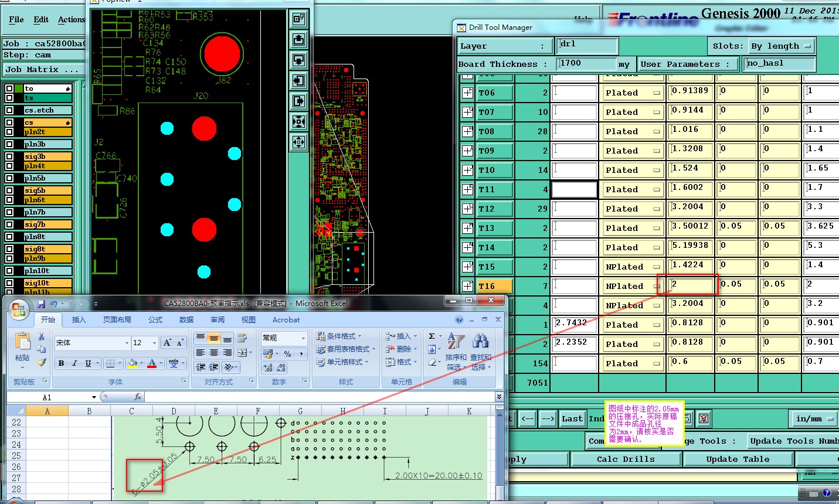839x504 pixels.
Task: Click the Excel Office button
Action: point(18,309)
